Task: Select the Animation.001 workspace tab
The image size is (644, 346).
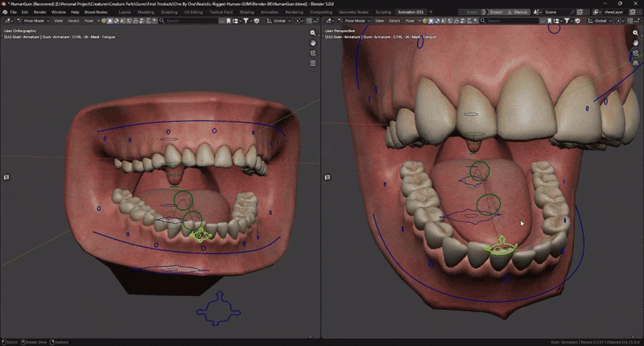Action: tap(411, 12)
